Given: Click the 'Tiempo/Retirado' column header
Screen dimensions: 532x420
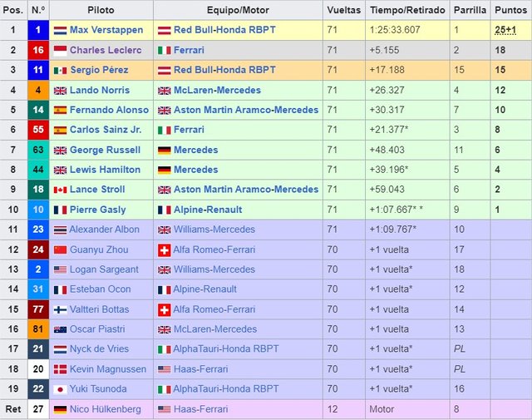Looking at the screenshot, I should [407, 10].
